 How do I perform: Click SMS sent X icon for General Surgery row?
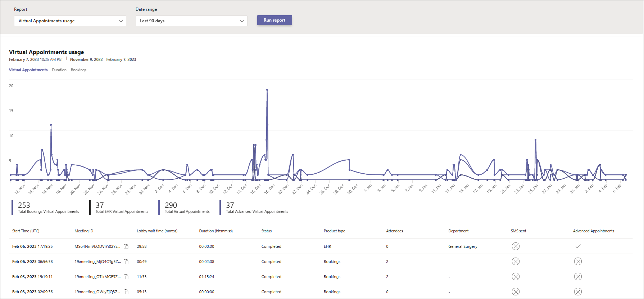coord(516,246)
